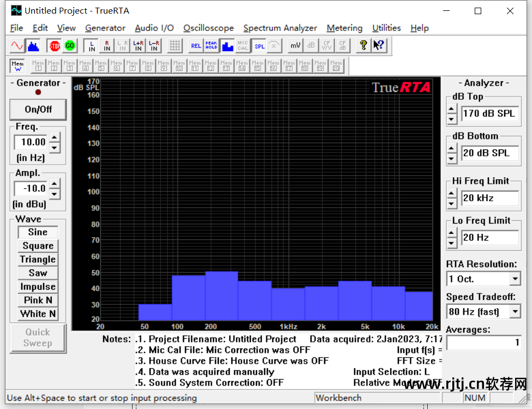Open the Help menu
Screen dimensions: 532x409
pos(420,28)
